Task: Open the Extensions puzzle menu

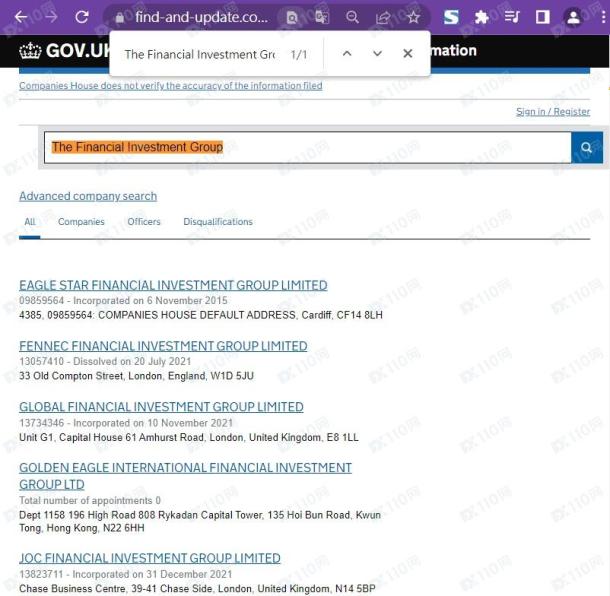Action: tap(482, 17)
